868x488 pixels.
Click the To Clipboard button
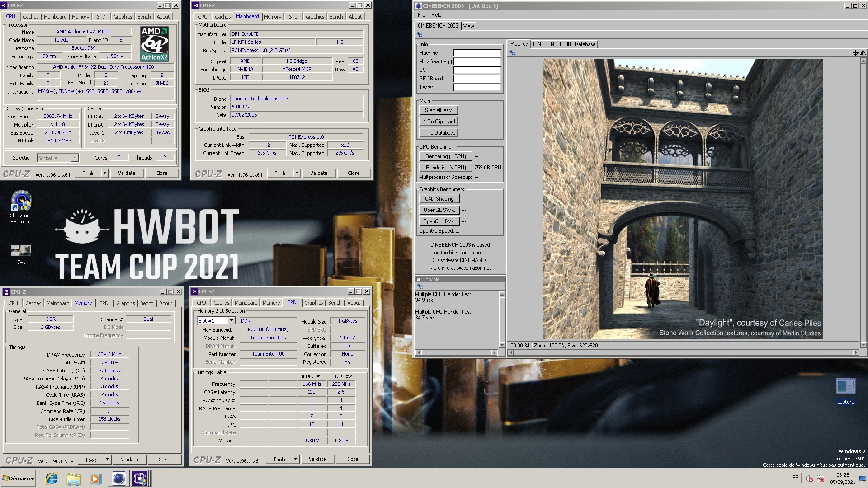click(439, 122)
